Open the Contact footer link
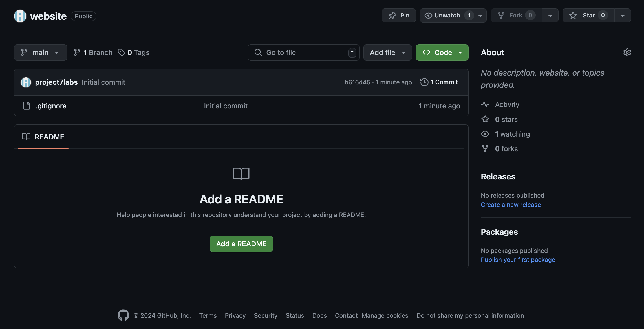The width and height of the screenshot is (644, 329). click(346, 315)
